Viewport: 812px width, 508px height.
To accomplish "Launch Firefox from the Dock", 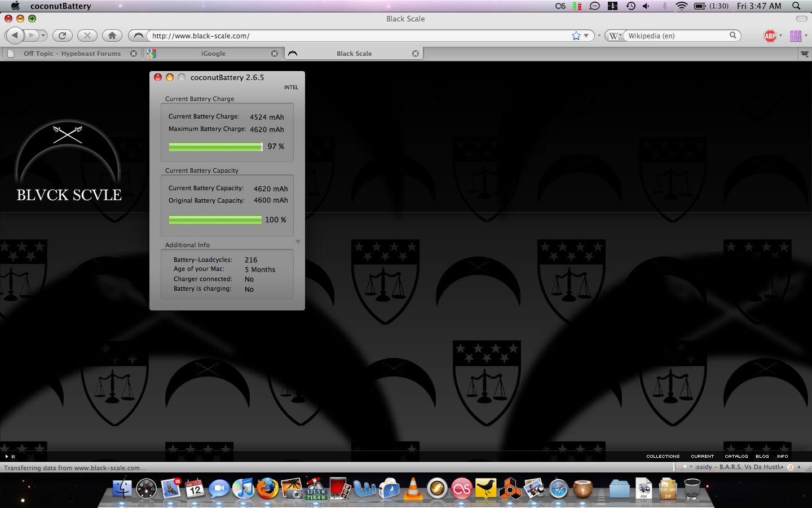I will (268, 488).
